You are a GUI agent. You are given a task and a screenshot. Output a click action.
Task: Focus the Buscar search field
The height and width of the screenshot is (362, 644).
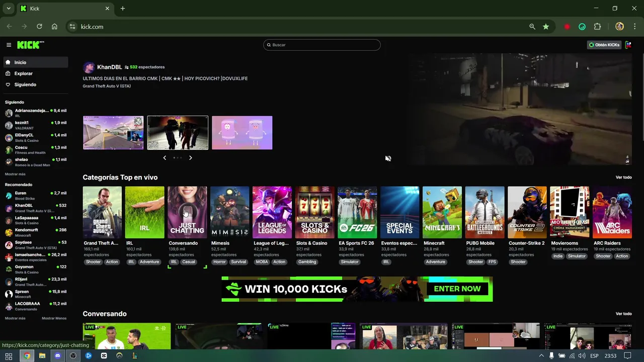[322, 45]
